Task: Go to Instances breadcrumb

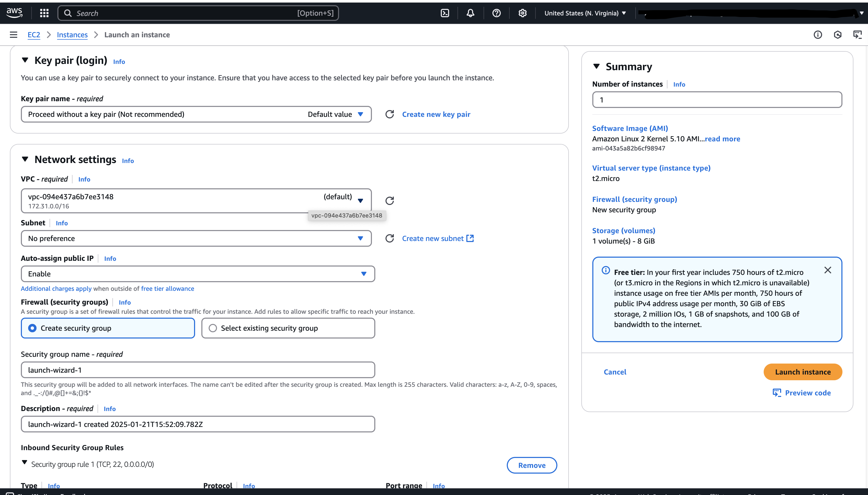Action: point(72,35)
